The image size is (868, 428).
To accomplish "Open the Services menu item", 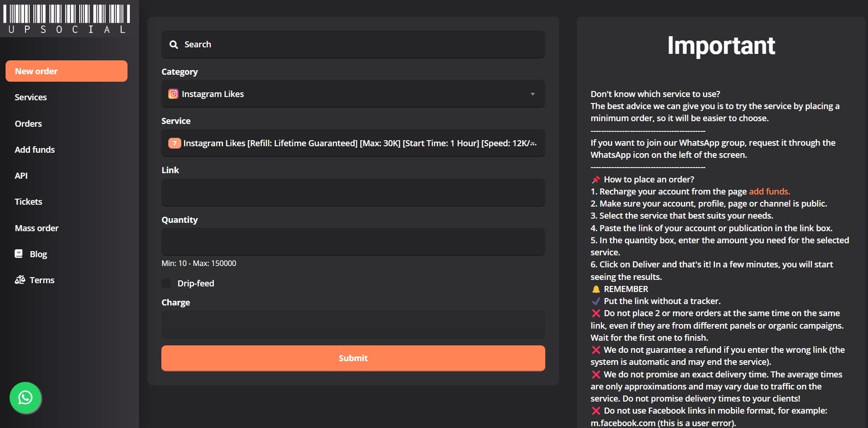I will [x=31, y=97].
